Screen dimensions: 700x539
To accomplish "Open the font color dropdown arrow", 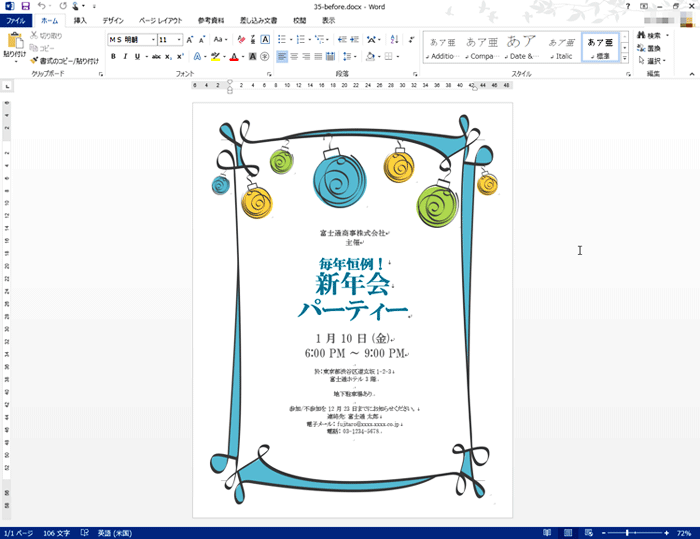I will pyautogui.click(x=243, y=57).
